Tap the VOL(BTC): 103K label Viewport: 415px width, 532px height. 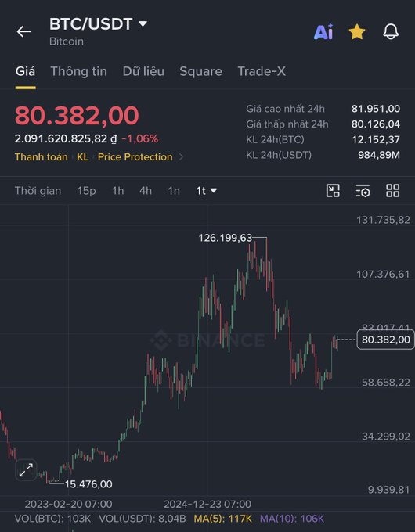[52, 519]
